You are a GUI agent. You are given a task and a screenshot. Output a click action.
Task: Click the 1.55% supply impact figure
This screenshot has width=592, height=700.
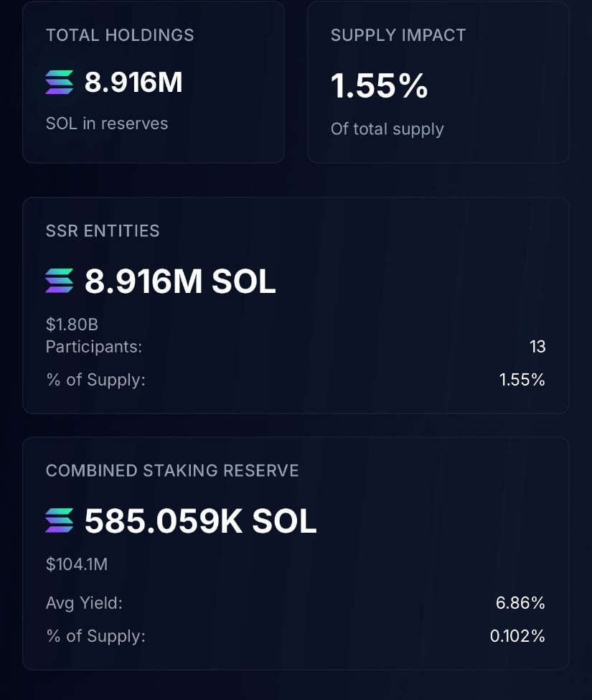pos(379,85)
